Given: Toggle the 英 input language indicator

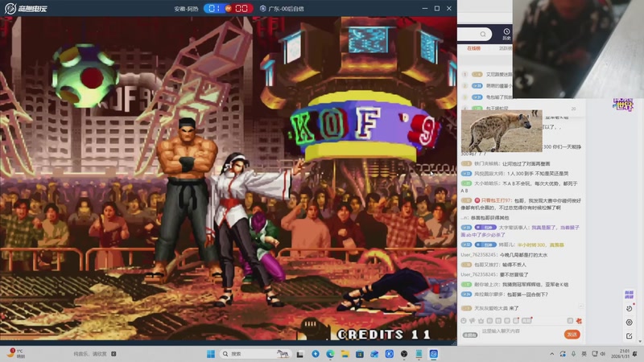Looking at the screenshot, I should coord(584,354).
